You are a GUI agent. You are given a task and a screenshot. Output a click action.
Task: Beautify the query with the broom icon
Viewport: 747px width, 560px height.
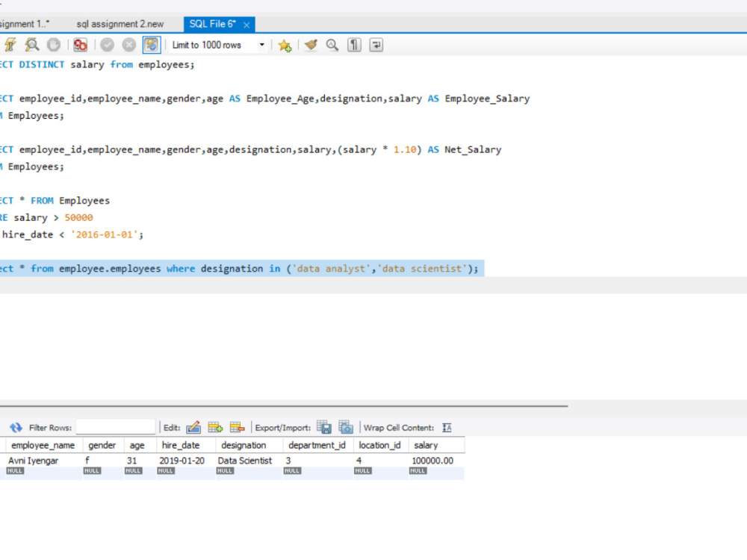click(x=311, y=46)
